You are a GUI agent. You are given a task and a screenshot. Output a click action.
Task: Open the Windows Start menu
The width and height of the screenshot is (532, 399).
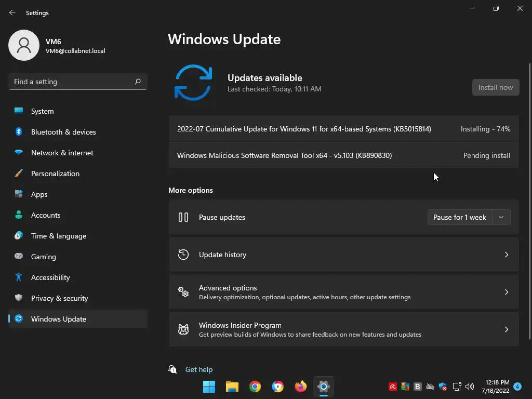(x=209, y=387)
